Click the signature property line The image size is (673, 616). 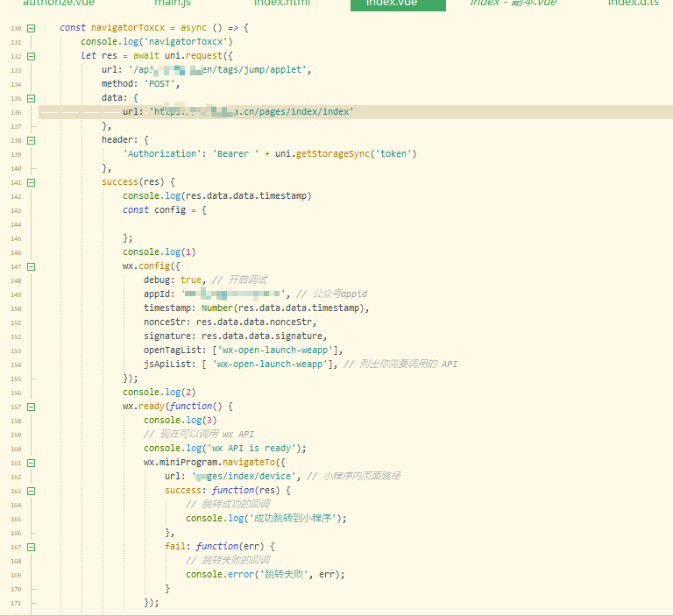(x=235, y=336)
